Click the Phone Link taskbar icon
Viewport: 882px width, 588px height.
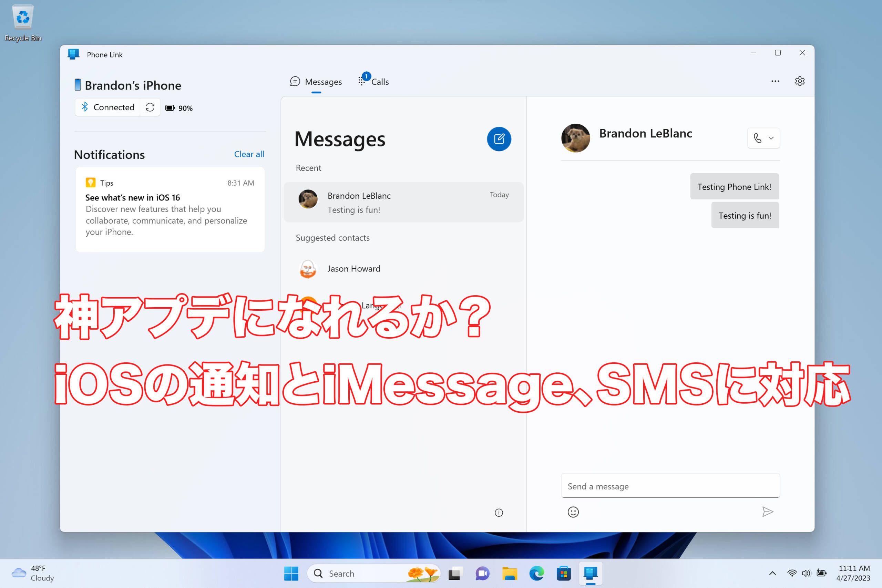tap(591, 574)
